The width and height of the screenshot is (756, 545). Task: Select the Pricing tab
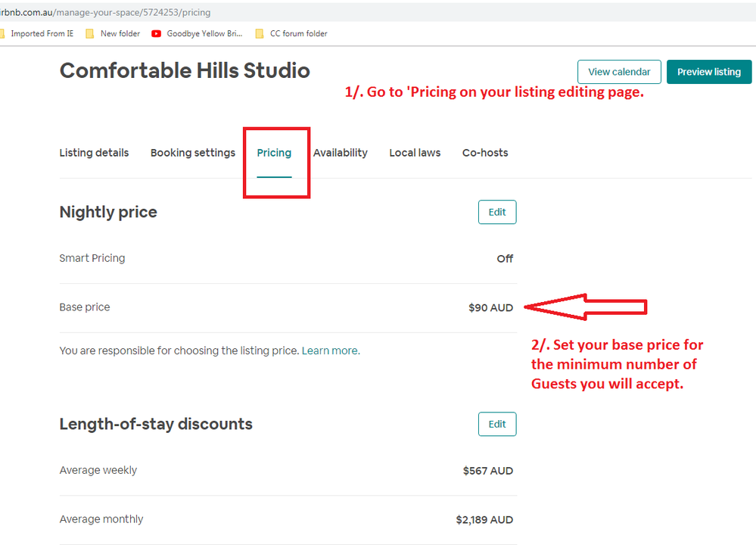pyautogui.click(x=274, y=153)
